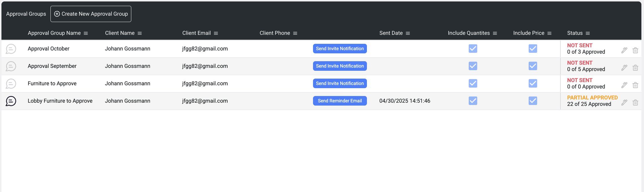Sort by Sent Date column header
Viewport: 644px width, 192px height.
(x=391, y=33)
